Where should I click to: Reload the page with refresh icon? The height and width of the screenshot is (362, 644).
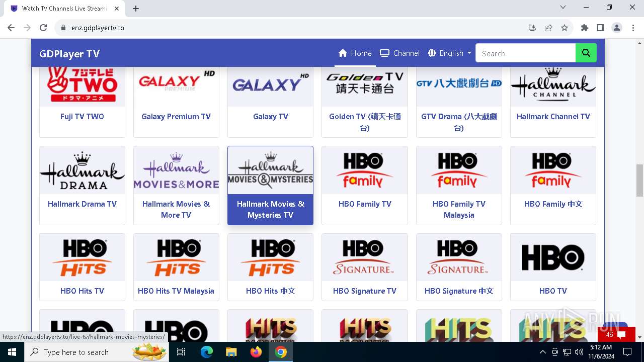[x=43, y=28]
